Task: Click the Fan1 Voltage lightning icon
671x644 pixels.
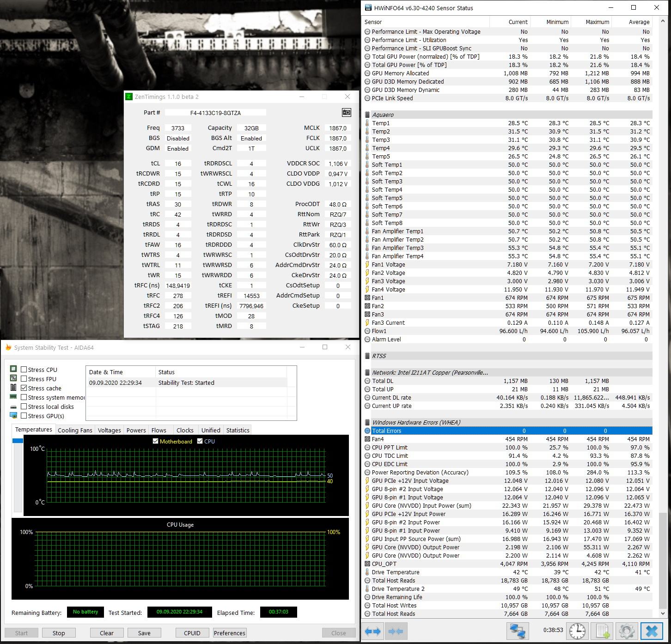Action: (x=367, y=265)
